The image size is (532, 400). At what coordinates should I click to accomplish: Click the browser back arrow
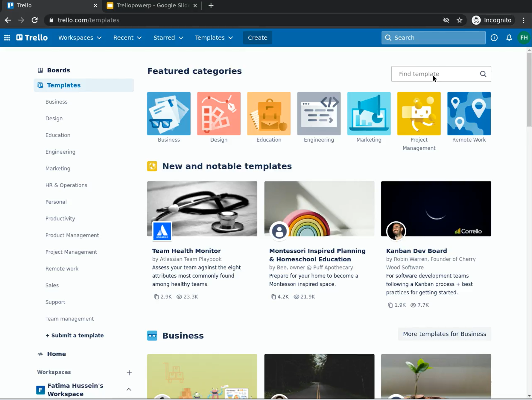click(8, 20)
